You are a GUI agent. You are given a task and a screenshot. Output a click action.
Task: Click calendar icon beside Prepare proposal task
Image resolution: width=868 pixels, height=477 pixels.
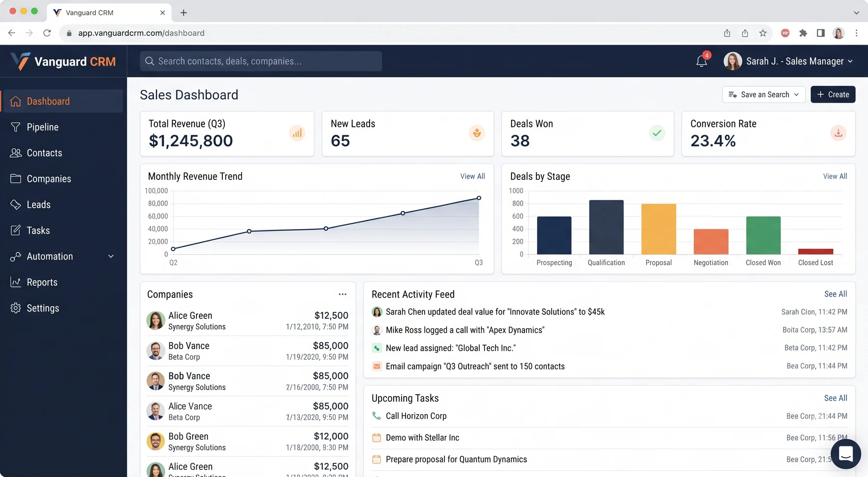(377, 459)
